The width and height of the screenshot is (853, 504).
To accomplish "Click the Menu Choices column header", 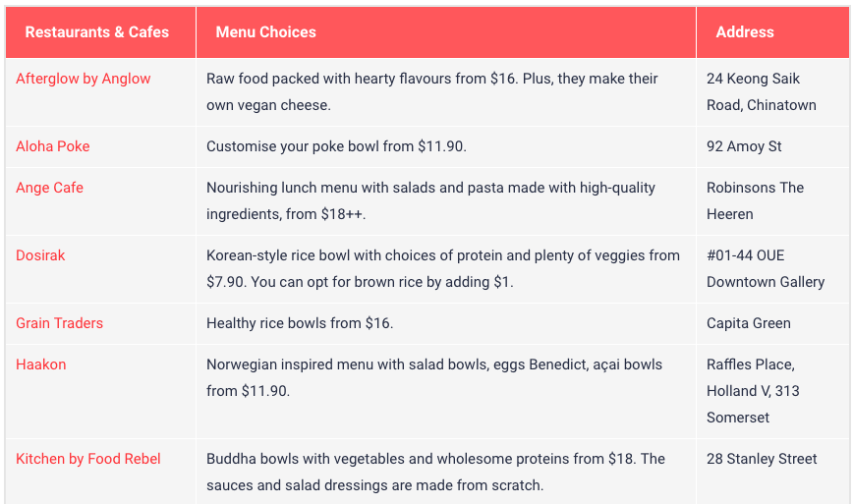I will click(266, 32).
